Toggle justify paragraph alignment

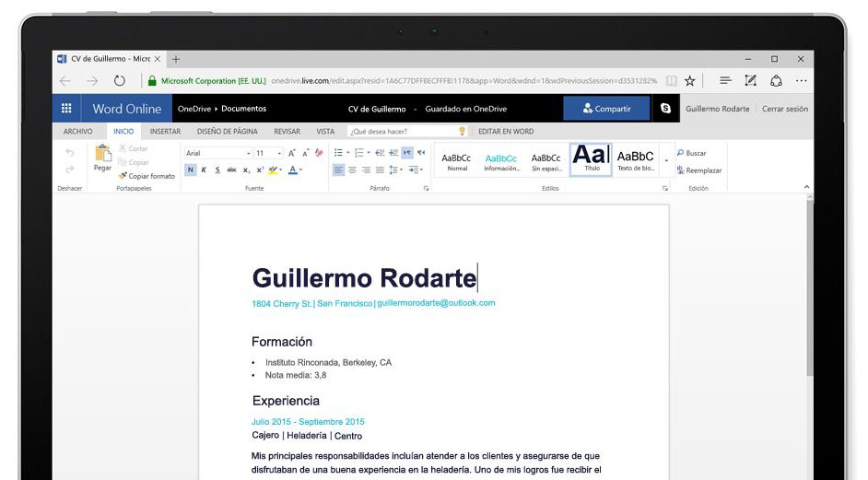(380, 170)
